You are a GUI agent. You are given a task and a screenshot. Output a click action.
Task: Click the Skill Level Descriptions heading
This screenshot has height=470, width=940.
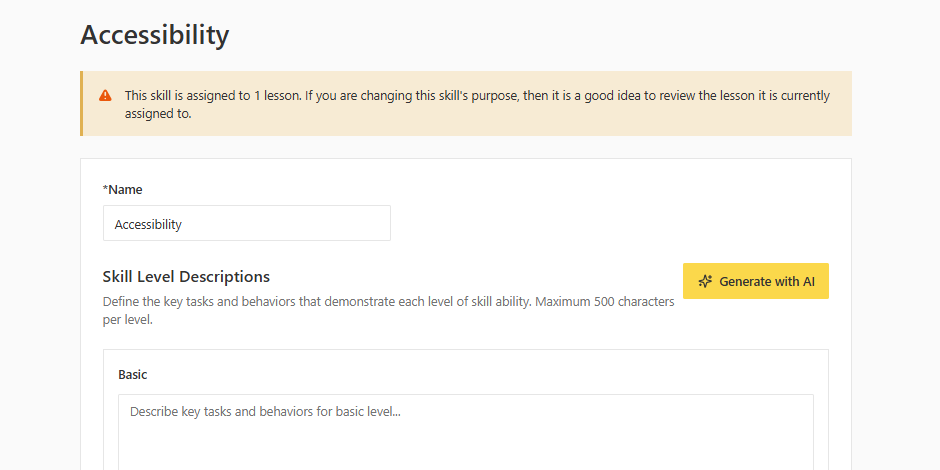(x=186, y=277)
